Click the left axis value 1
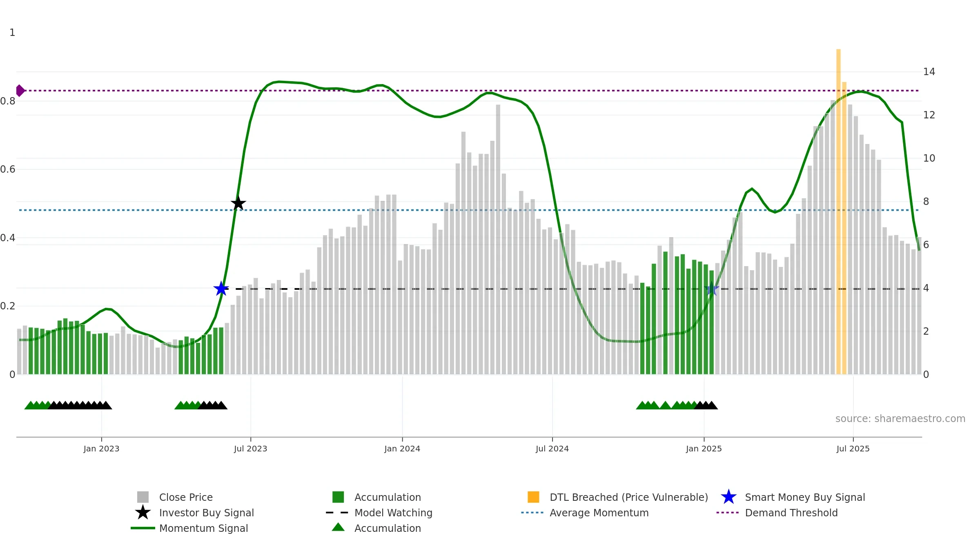Screen dimensions: 980x551 pos(12,33)
